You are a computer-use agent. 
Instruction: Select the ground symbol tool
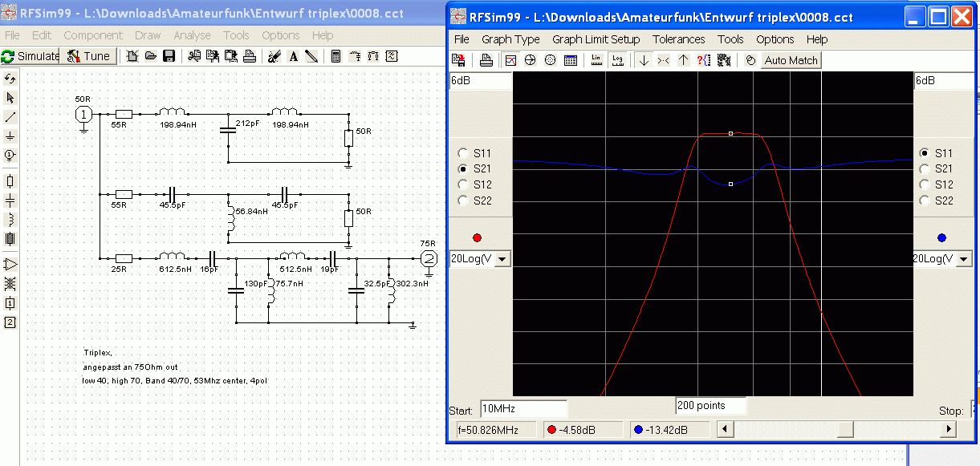[x=10, y=136]
